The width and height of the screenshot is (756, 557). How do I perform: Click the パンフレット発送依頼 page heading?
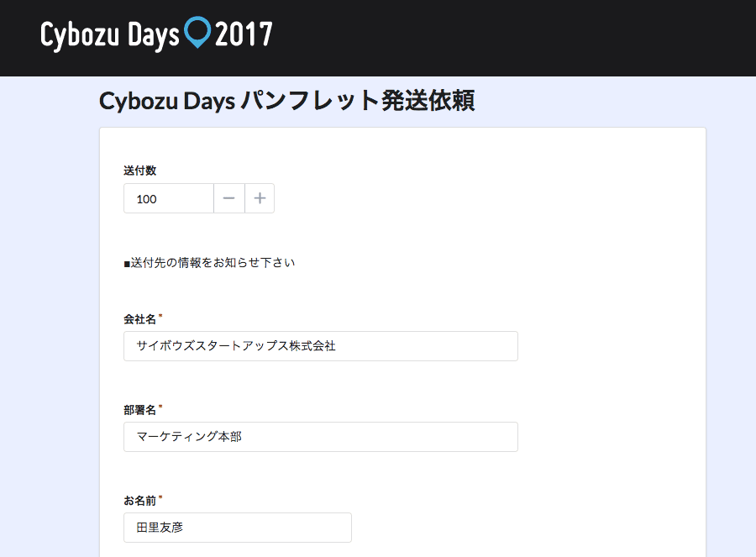[x=357, y=102]
